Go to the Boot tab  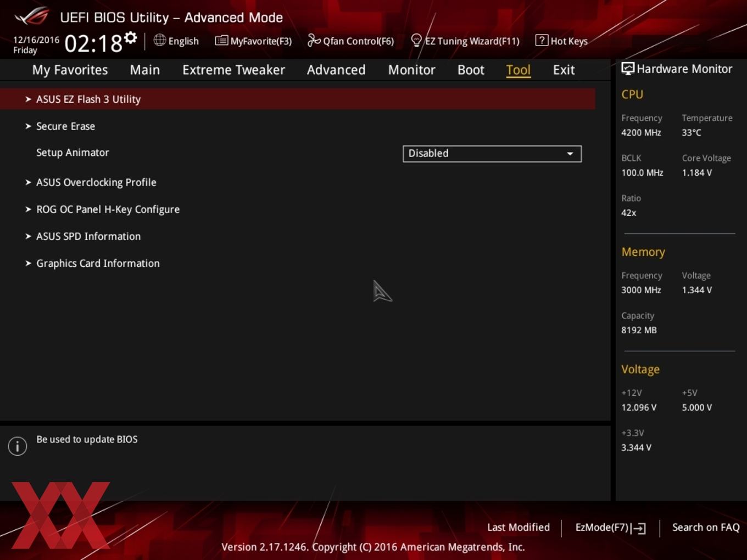[471, 70]
